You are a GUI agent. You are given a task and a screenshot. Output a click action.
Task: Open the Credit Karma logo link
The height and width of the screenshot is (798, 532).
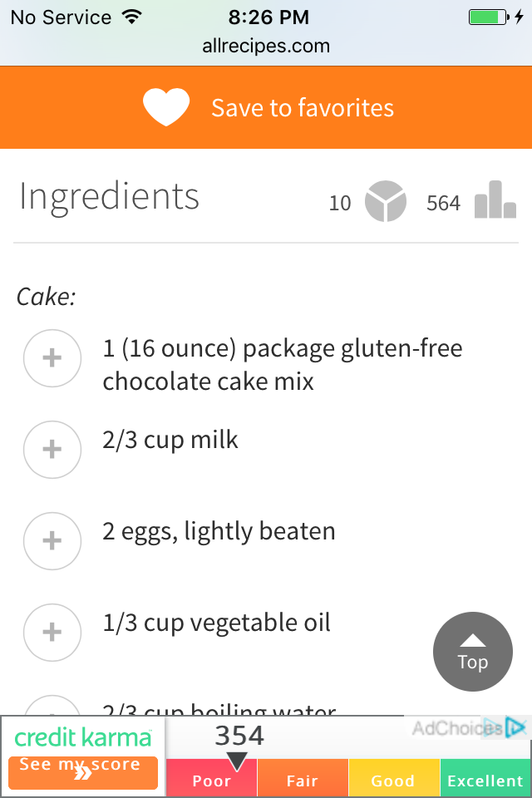coord(83,737)
